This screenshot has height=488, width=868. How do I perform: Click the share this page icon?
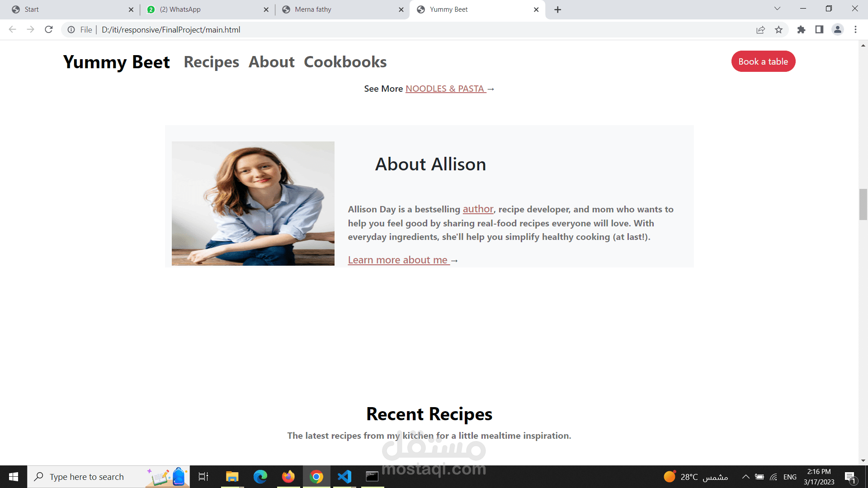760,30
